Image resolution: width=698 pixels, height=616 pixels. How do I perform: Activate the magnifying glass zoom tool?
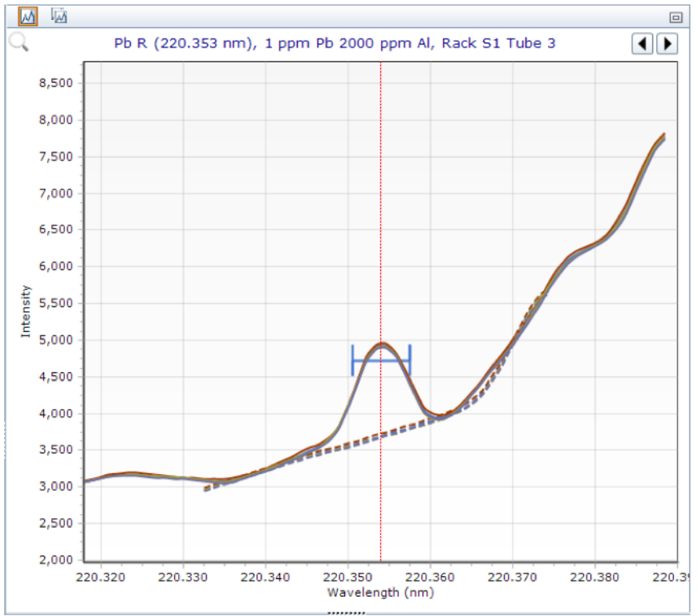tap(18, 43)
